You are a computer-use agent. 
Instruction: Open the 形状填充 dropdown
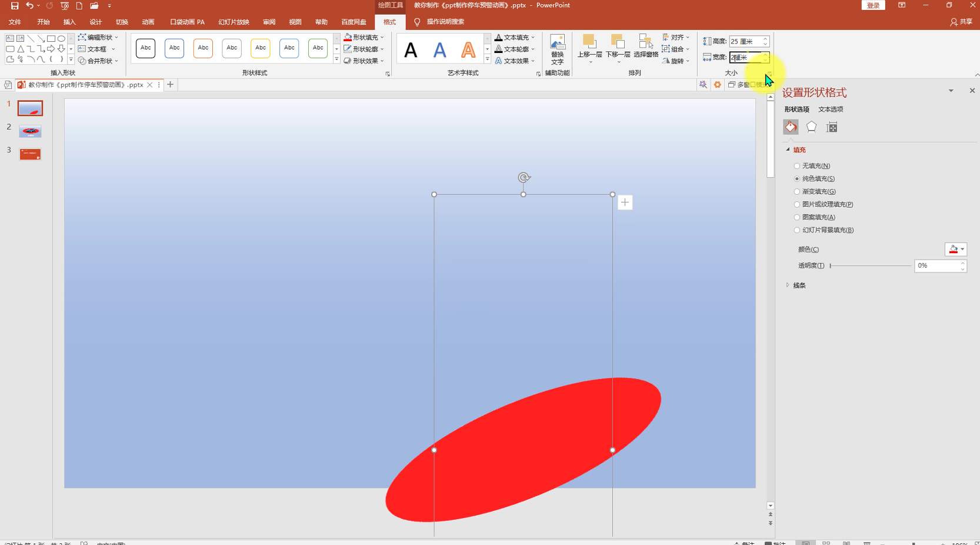click(x=364, y=37)
